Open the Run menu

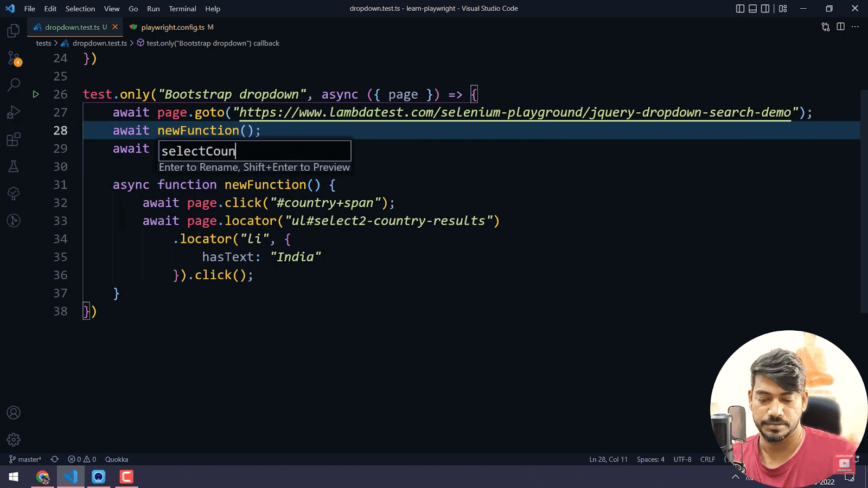tap(154, 9)
